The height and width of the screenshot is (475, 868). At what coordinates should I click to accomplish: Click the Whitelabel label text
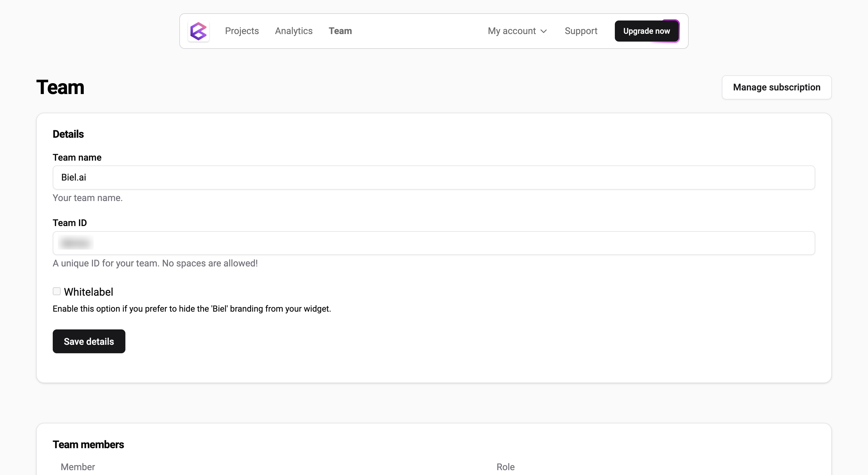(88, 292)
